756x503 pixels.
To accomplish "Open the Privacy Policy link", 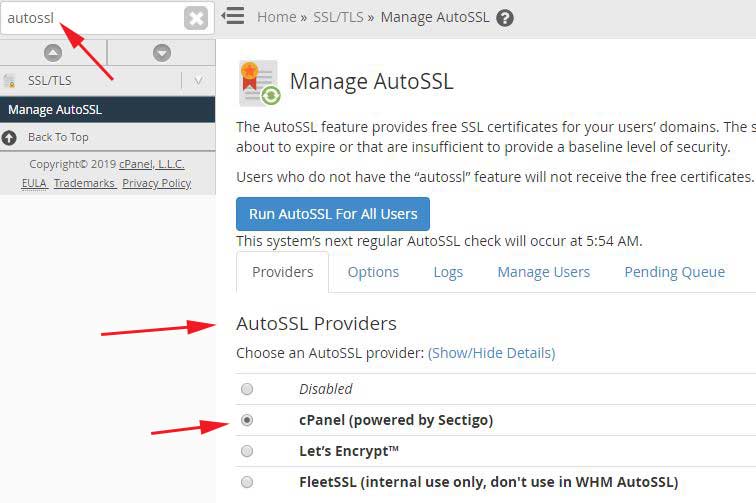I will coord(157,184).
